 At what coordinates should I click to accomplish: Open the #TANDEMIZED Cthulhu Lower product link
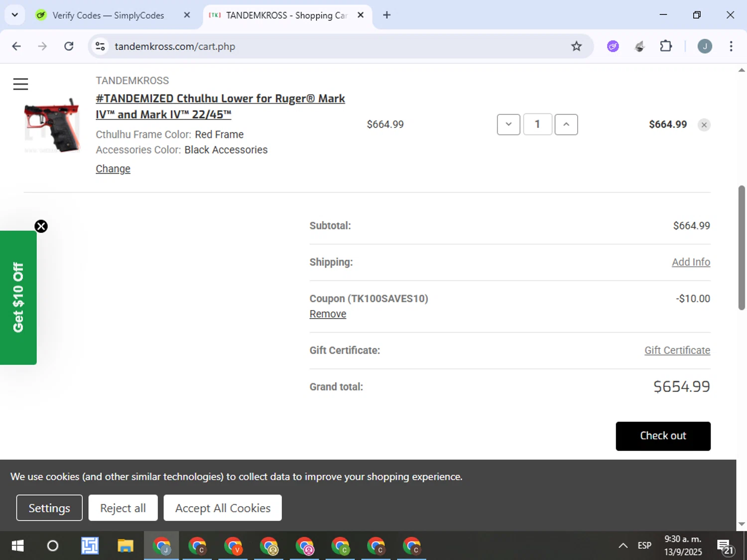point(220,107)
